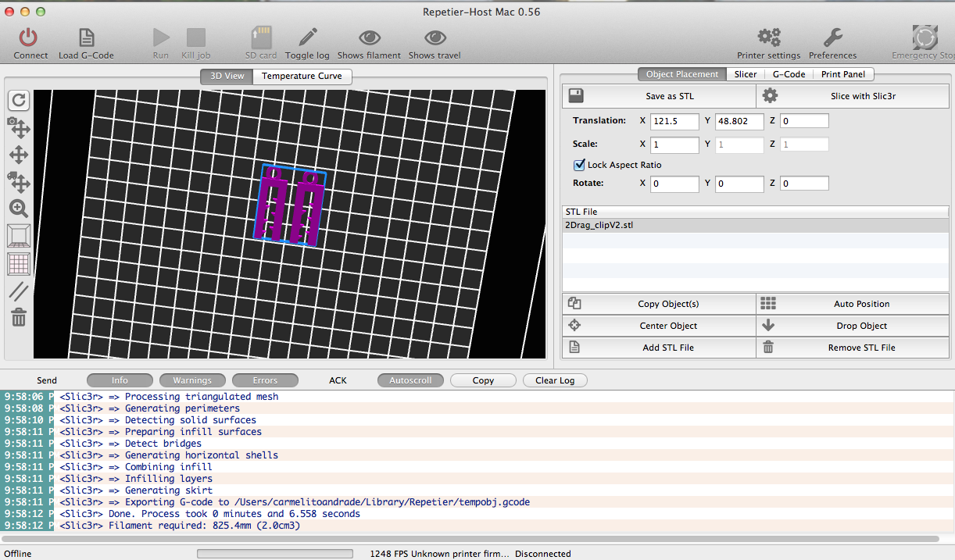The height and width of the screenshot is (560, 955).
Task: Click the Clear Log button
Action: tap(555, 380)
